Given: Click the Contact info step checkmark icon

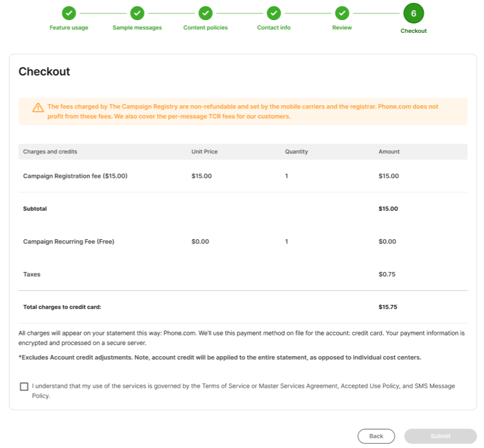Looking at the screenshot, I should click(274, 13).
